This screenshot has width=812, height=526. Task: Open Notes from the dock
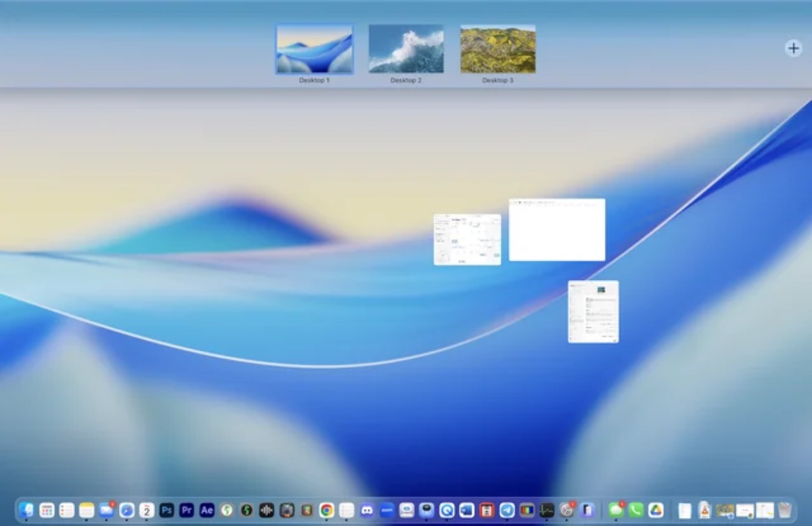(x=87, y=510)
